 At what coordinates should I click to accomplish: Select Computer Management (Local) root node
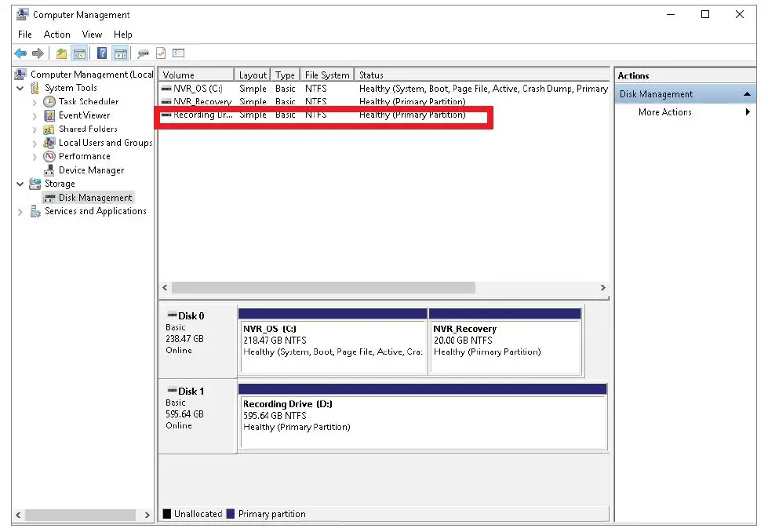point(92,75)
